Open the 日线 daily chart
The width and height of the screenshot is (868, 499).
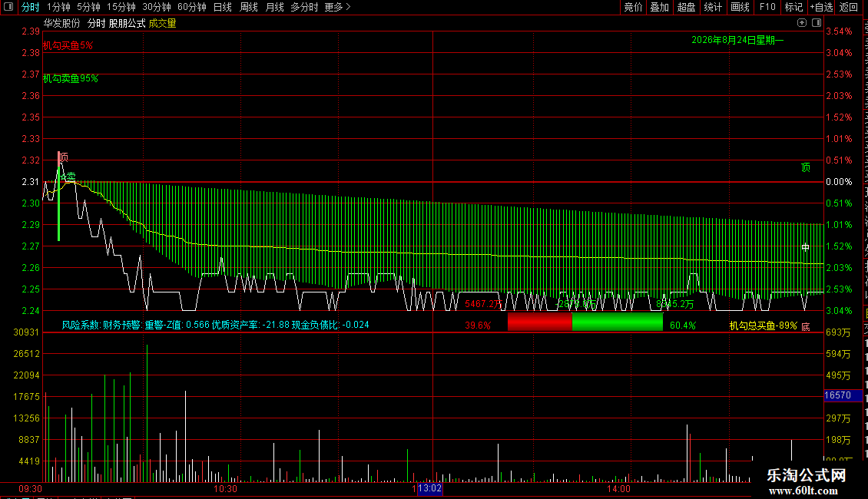pyautogui.click(x=223, y=7)
